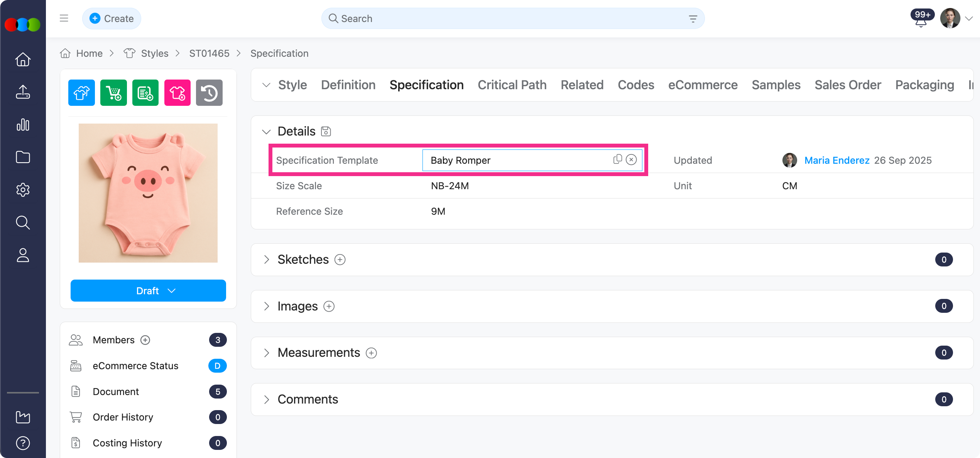
Task: Click the pink remove-style shirt icon
Action: click(177, 93)
